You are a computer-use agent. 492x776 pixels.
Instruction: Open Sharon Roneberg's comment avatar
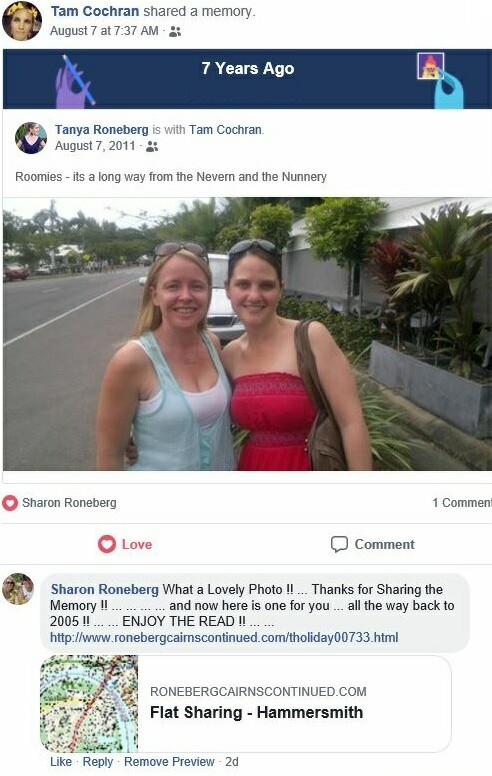tap(18, 589)
